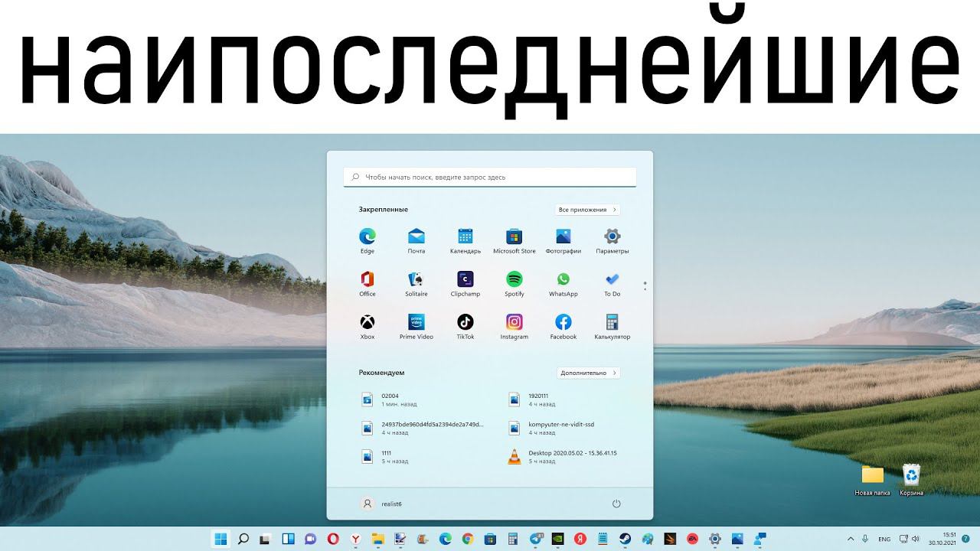Go to next pinned apps page dots
This screenshot has height=551, width=980.
click(645, 286)
